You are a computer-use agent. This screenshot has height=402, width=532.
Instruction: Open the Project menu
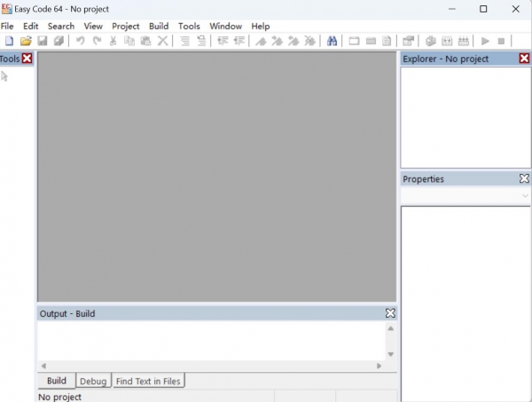pos(125,27)
